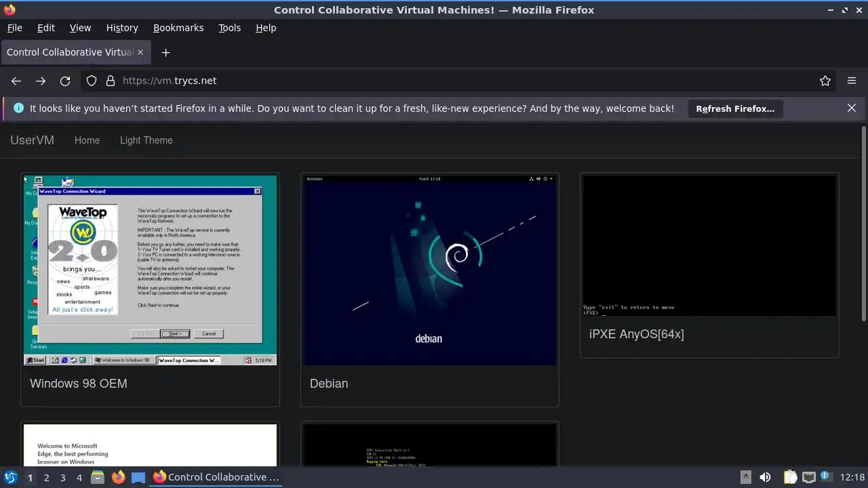The width and height of the screenshot is (868, 488).
Task: Open the LXQt application menu icon
Action: pyautogui.click(x=10, y=477)
